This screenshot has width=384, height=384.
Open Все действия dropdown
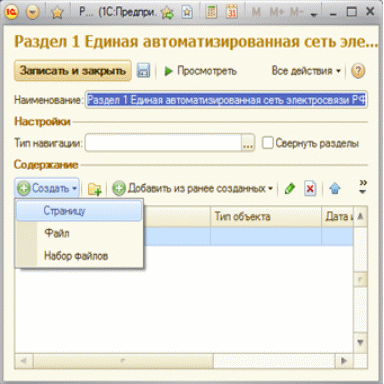(306, 71)
